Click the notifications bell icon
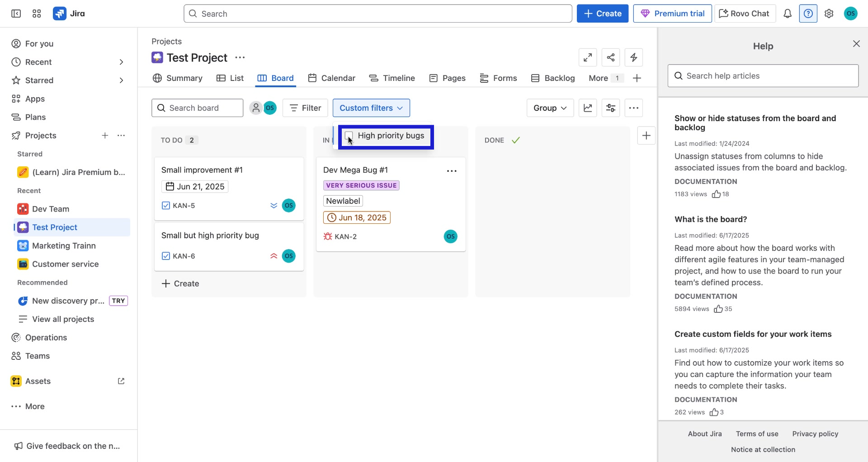Image resolution: width=868 pixels, height=462 pixels. pyautogui.click(x=788, y=14)
